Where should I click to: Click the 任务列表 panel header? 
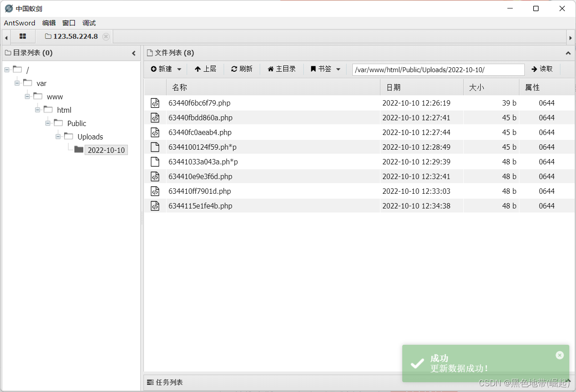(x=359, y=382)
